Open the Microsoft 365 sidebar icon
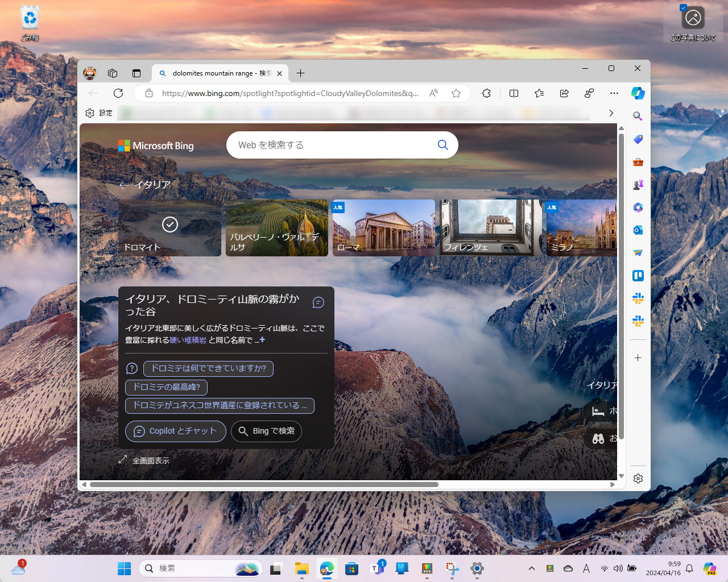 pos(638,207)
